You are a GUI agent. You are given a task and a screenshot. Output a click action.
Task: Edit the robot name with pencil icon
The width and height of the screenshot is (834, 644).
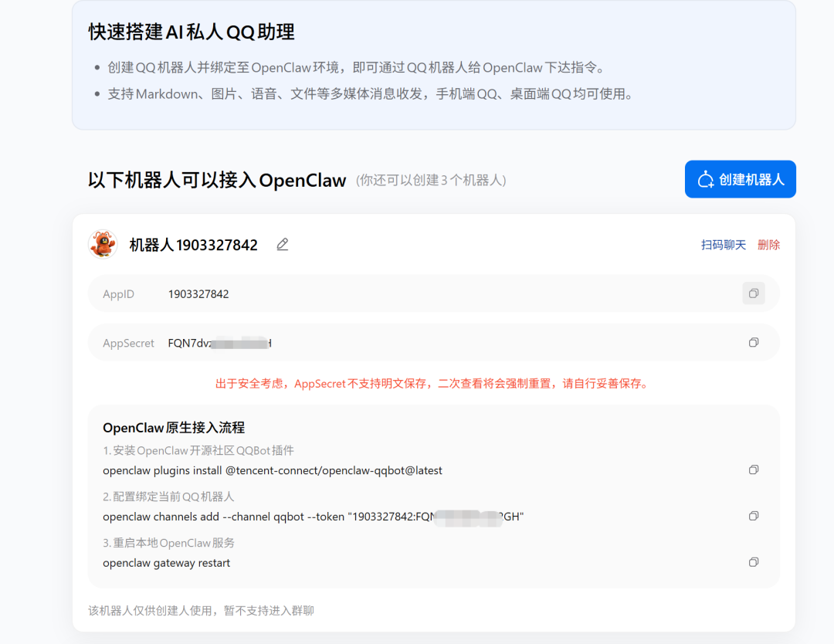click(283, 245)
